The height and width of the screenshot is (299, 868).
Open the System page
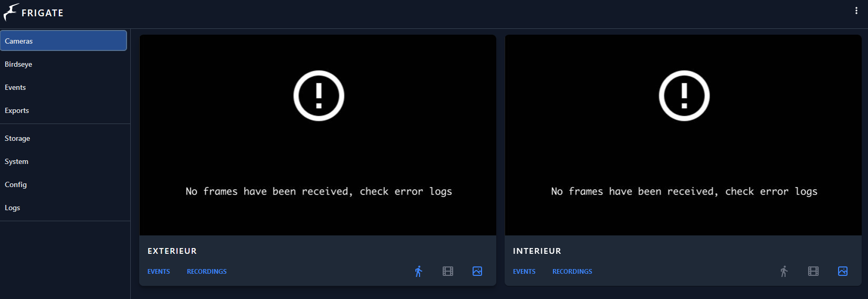click(x=16, y=161)
